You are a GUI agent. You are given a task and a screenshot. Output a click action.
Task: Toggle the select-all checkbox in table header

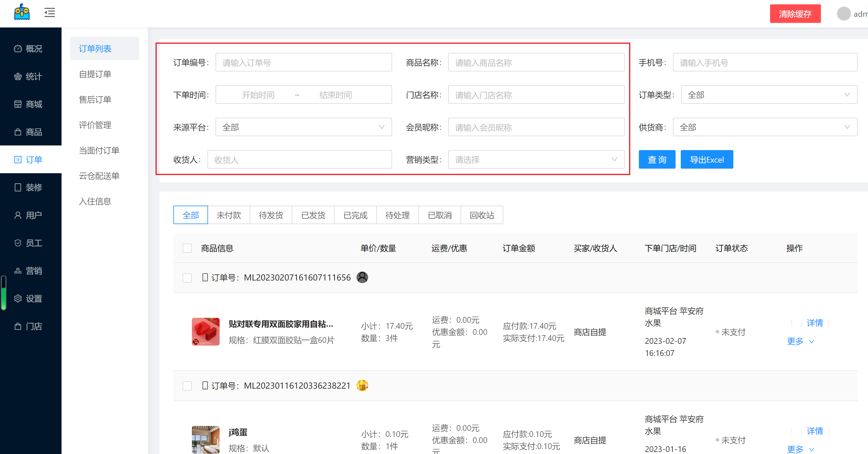point(187,248)
